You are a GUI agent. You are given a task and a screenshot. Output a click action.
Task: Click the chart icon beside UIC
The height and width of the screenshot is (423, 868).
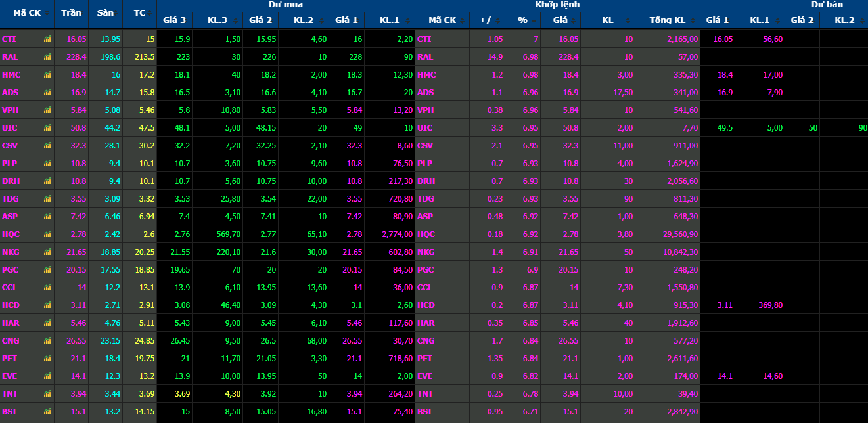(47, 128)
